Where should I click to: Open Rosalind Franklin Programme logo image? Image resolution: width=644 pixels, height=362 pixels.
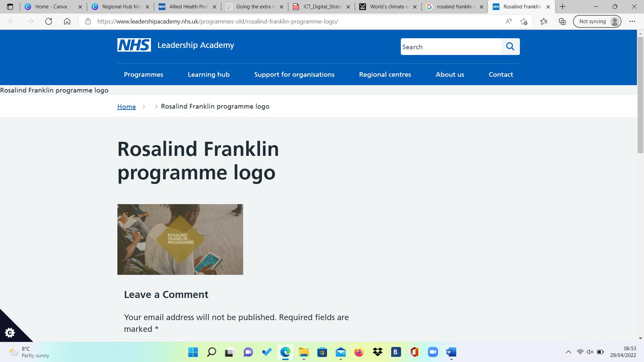tap(180, 239)
